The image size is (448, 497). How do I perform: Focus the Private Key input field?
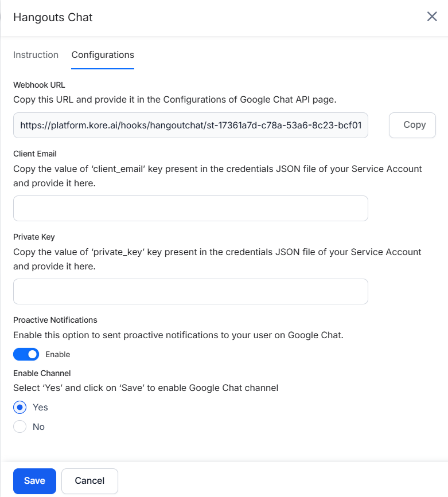pyautogui.click(x=190, y=291)
